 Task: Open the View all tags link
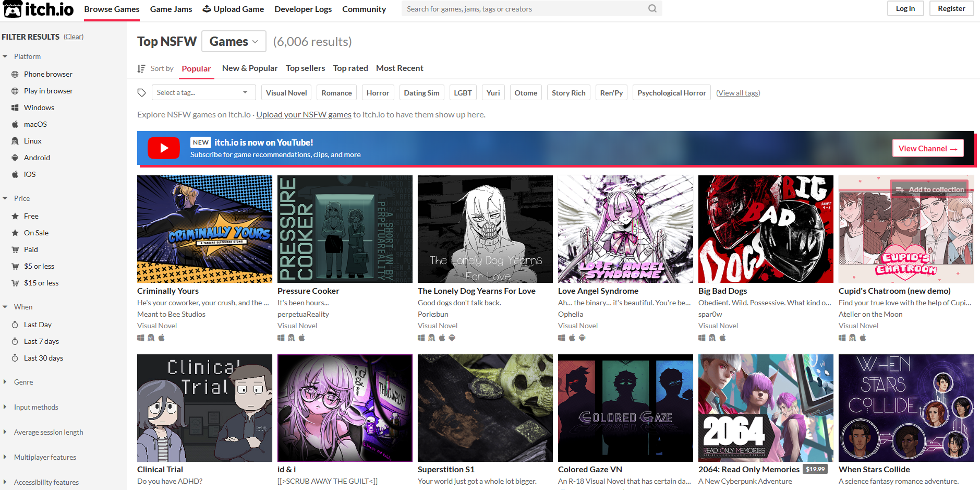pyautogui.click(x=738, y=93)
